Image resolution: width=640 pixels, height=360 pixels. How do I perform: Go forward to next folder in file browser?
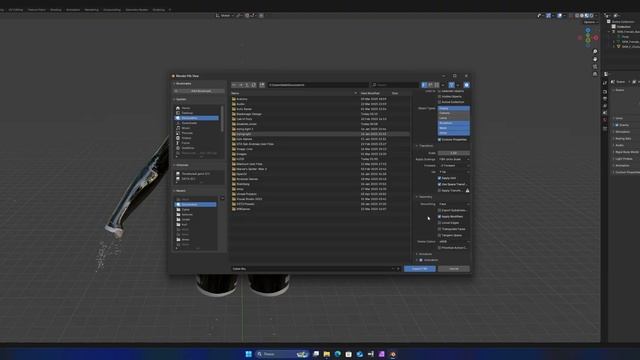pos(241,85)
